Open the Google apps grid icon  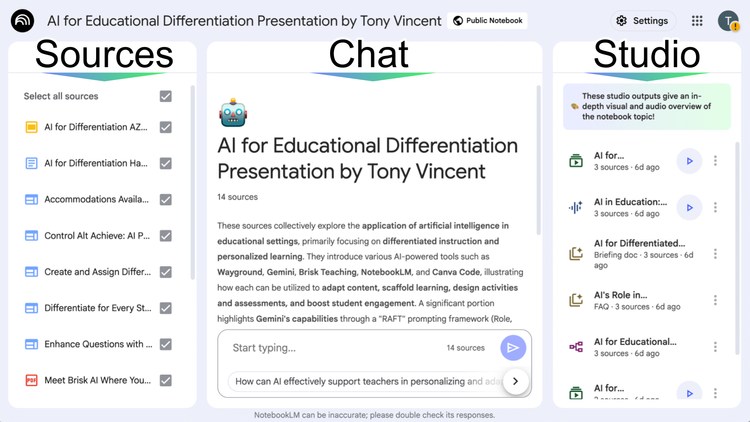697,21
